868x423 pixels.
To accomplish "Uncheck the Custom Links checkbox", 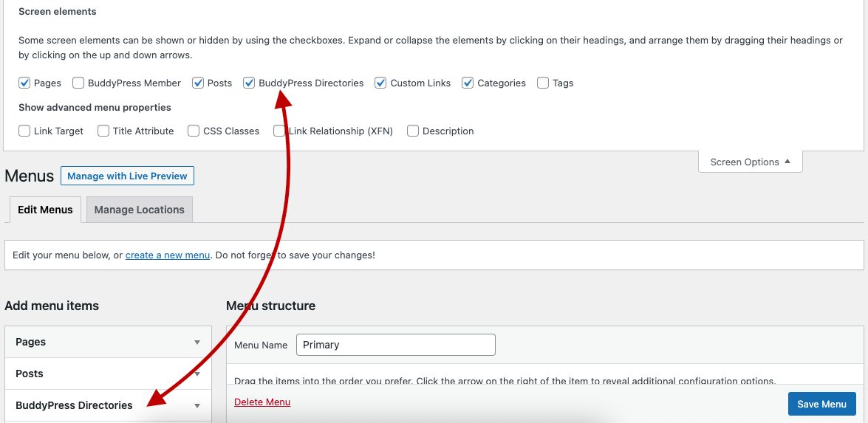I will [x=380, y=83].
